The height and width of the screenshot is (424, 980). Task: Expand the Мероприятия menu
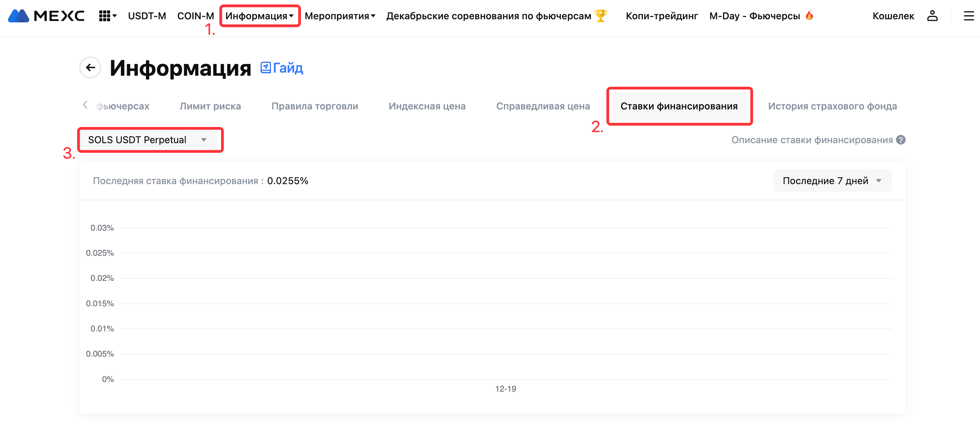[340, 15]
